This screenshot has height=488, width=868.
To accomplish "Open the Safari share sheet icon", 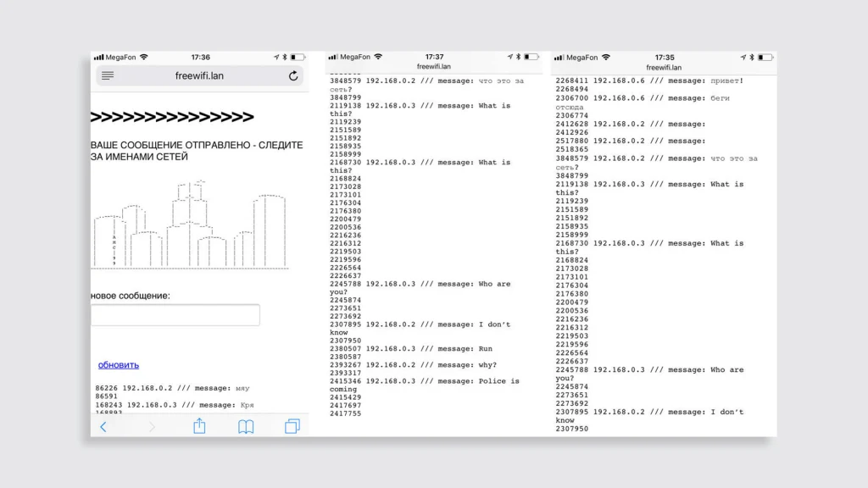I will click(199, 426).
